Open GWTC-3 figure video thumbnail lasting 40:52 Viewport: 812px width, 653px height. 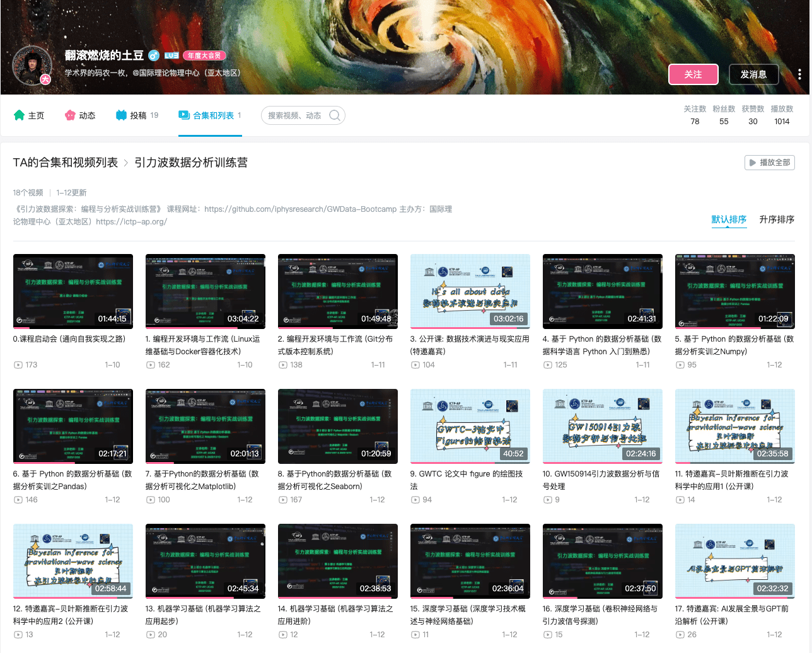pos(470,427)
